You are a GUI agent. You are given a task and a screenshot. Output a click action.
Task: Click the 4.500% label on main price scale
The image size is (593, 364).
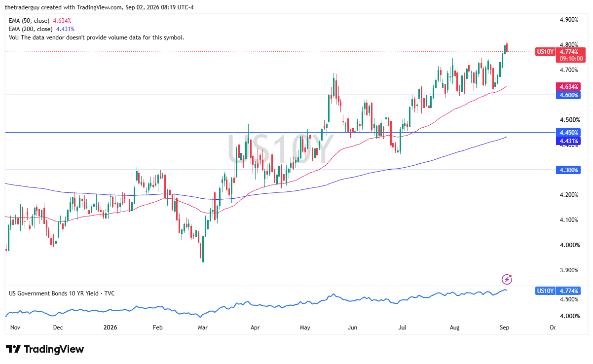569,120
